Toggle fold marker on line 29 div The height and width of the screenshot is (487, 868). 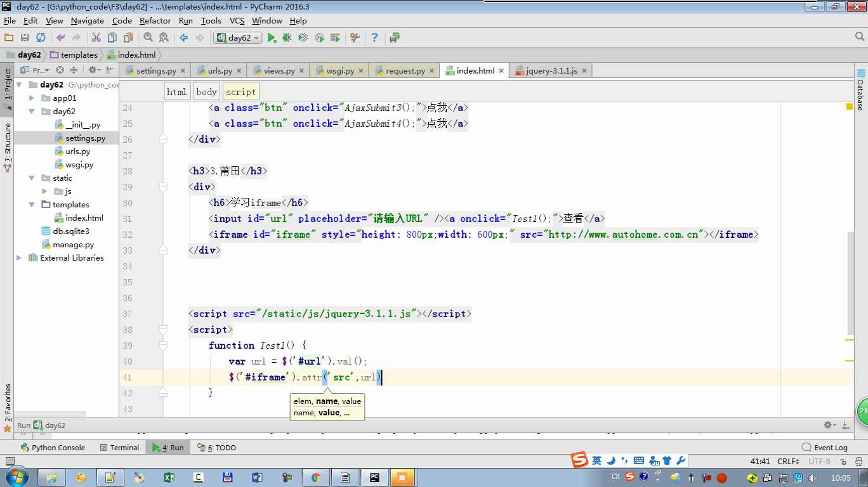click(x=163, y=187)
